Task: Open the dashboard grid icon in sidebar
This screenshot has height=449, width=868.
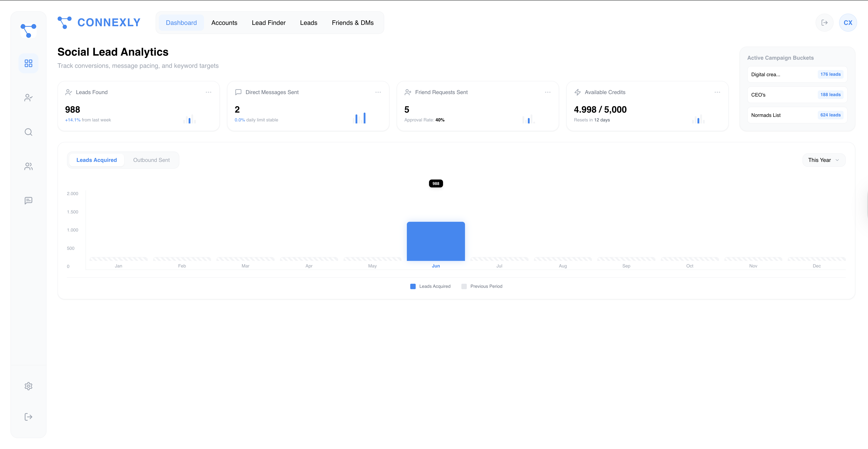Action: point(28,63)
